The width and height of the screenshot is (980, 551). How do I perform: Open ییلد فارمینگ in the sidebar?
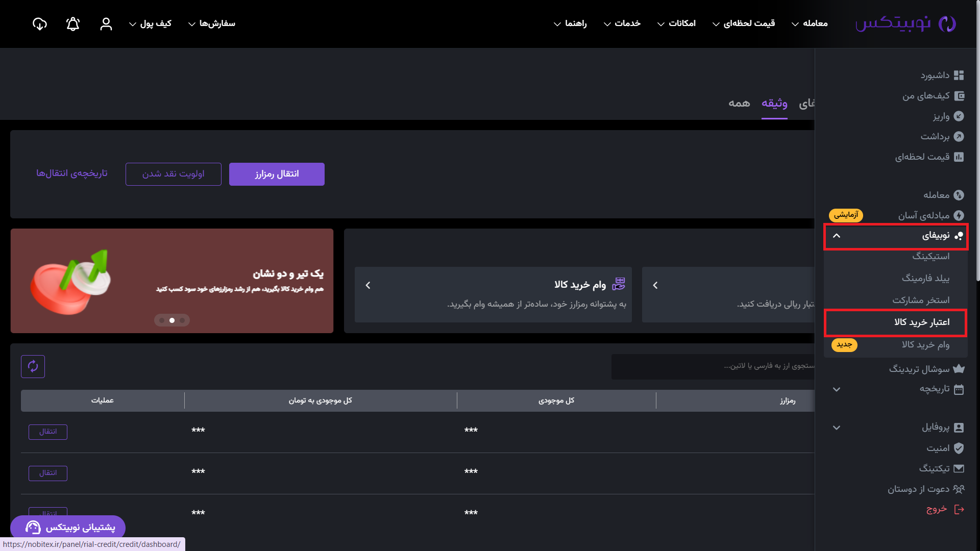click(x=925, y=278)
